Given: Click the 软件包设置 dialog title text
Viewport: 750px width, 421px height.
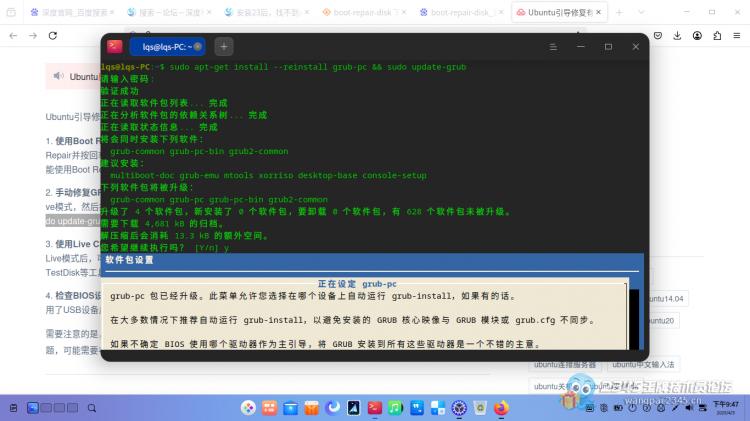Looking at the screenshot, I should pos(130,260).
